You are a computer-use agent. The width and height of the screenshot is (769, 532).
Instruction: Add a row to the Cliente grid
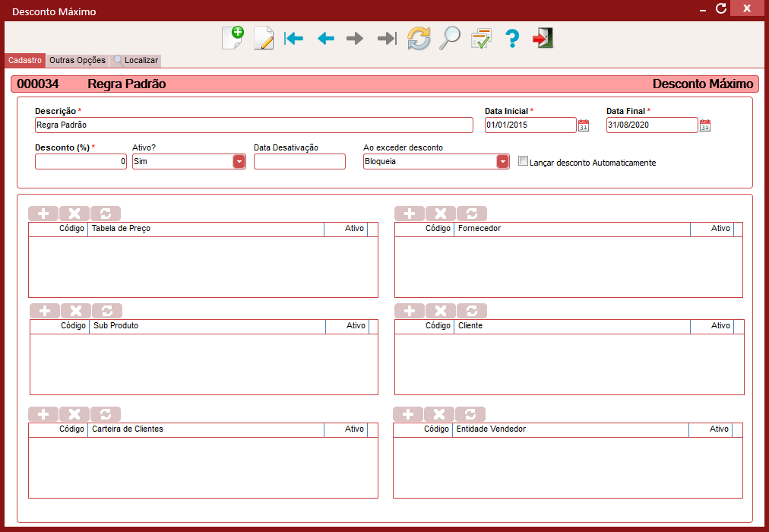click(x=410, y=311)
